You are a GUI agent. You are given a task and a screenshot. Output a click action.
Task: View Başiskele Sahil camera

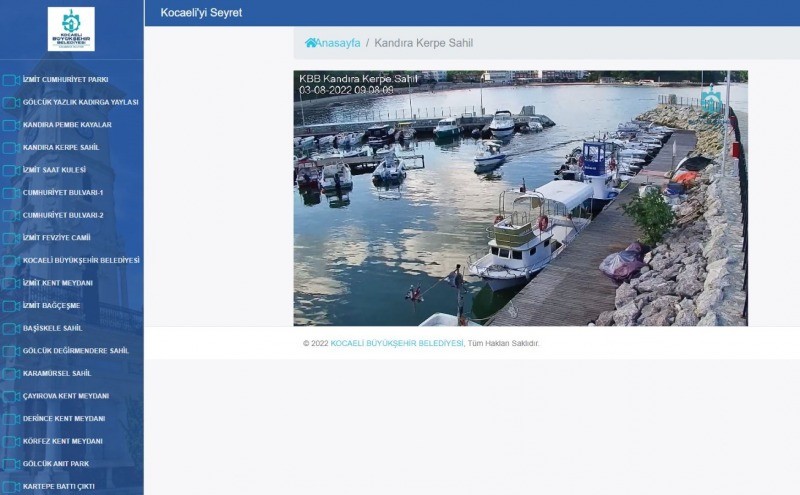click(53, 328)
